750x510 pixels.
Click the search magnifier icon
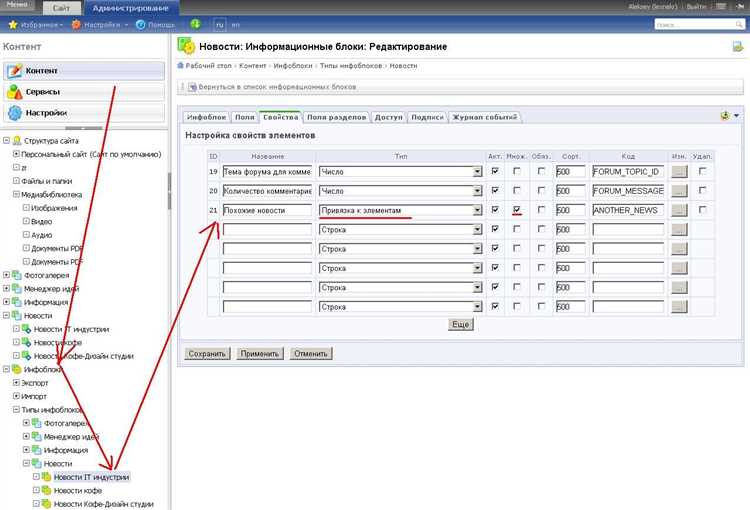pyautogui.click(x=739, y=24)
